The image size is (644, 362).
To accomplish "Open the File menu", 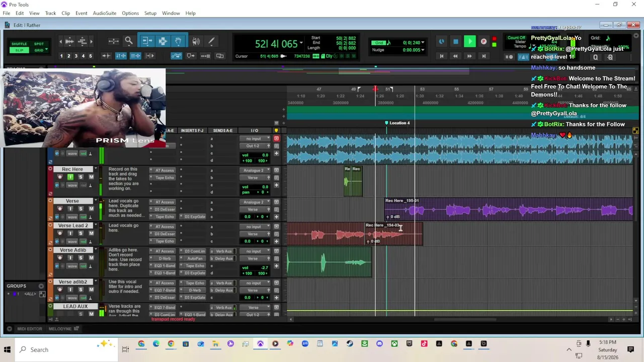I will tap(7, 13).
